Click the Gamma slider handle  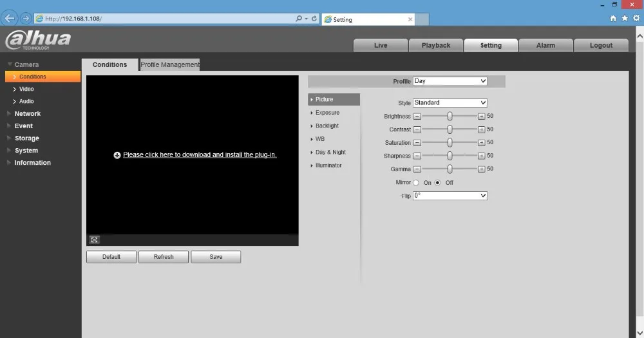coord(450,169)
